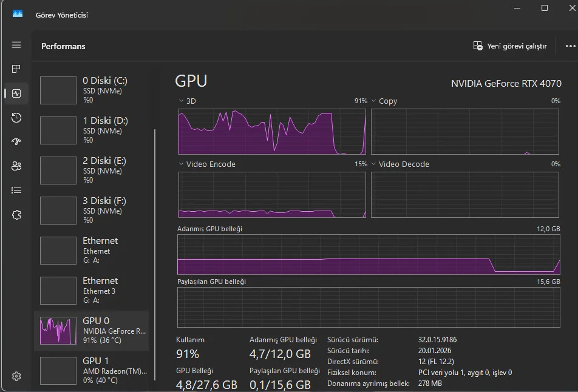Open the Users page icon
The image size is (578, 392).
pyautogui.click(x=16, y=166)
